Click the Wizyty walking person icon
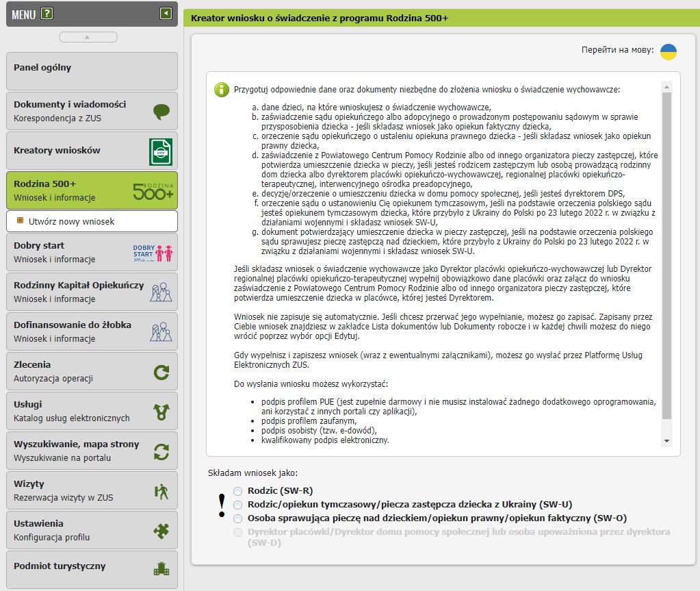700x591 pixels. [161, 491]
